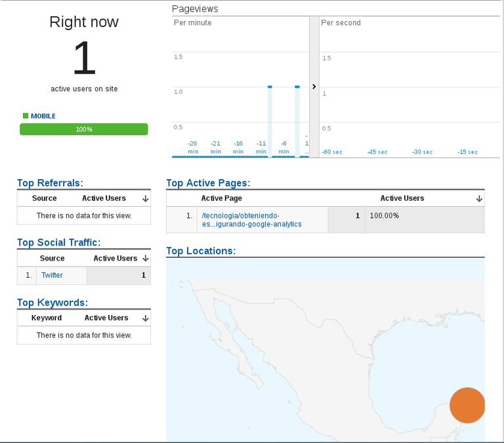Click the Per second chart label
The image size is (504, 443).
pos(341,23)
